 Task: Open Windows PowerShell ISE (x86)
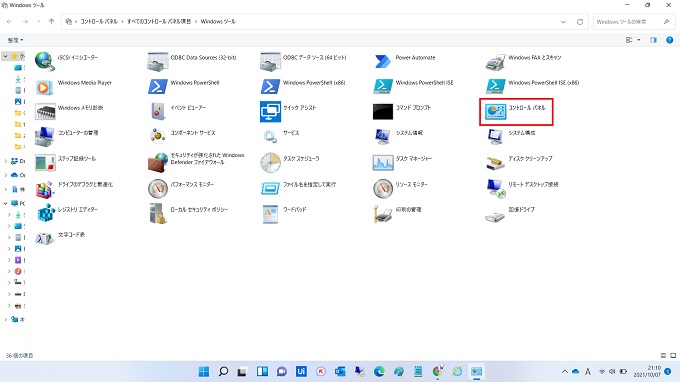[x=533, y=86]
